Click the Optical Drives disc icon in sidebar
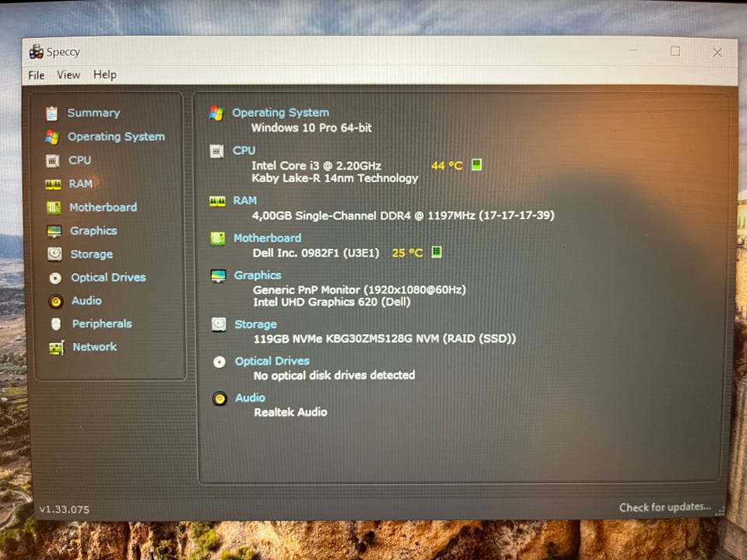This screenshot has width=747, height=560. (x=55, y=278)
